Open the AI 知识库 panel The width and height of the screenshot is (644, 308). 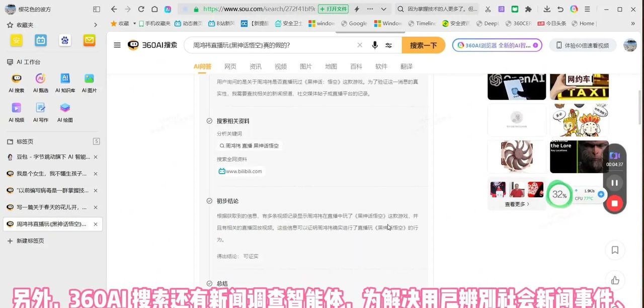65,82
